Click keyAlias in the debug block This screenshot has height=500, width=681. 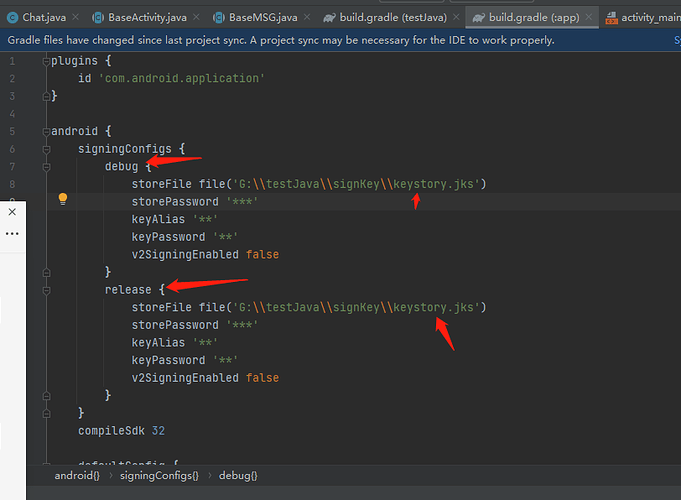pyautogui.click(x=158, y=219)
